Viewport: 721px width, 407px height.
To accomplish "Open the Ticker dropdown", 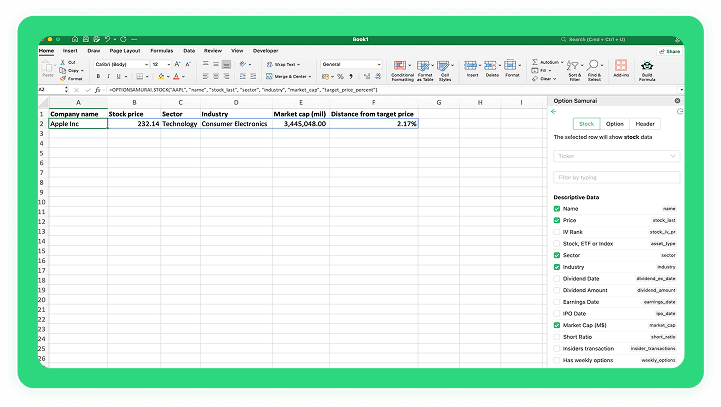I will tap(616, 156).
